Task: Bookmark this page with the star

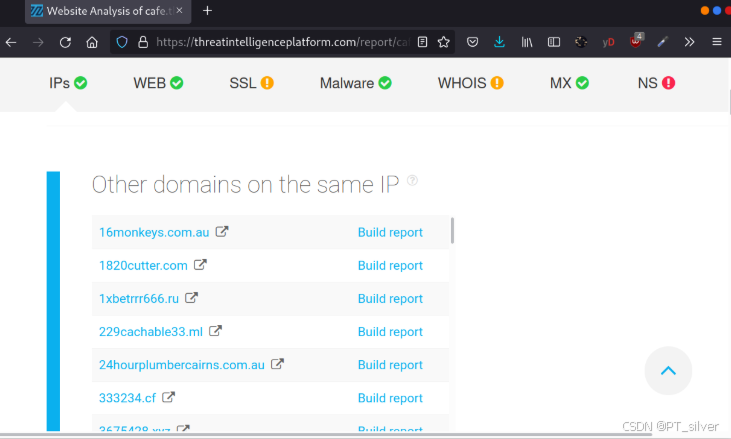Action: [x=443, y=42]
